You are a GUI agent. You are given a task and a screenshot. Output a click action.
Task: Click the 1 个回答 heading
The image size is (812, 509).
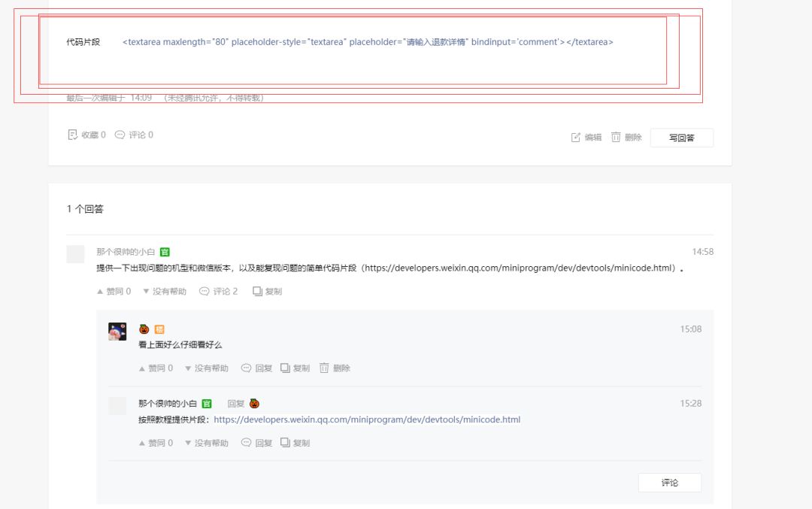coord(85,209)
